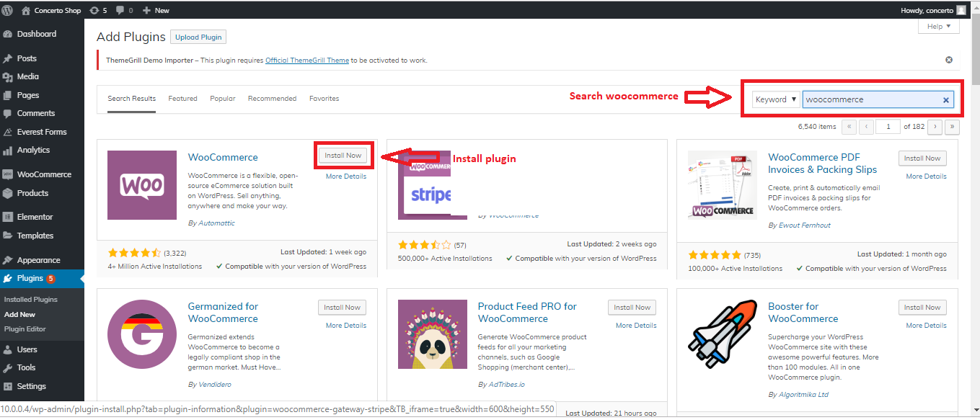Click the Templates folder icon in sidebar
Viewport: 980px width, 420px height.
point(8,236)
